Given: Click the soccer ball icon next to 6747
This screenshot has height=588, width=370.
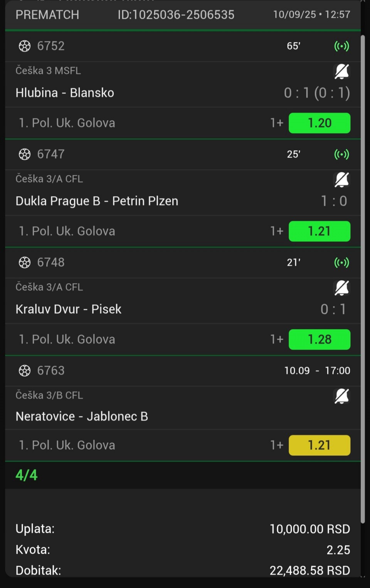Looking at the screenshot, I should point(25,155).
